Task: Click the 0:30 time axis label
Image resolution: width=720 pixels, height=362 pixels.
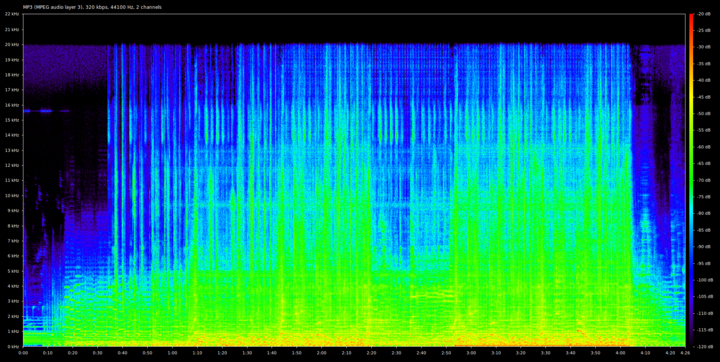Action: pos(98,353)
